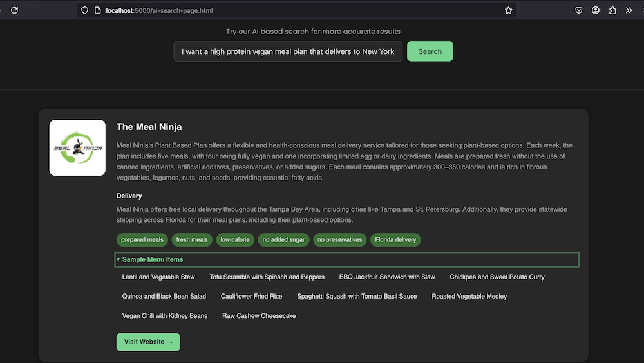This screenshot has height=363, width=644.
Task: Click the Visit Website button
Action: (x=148, y=342)
